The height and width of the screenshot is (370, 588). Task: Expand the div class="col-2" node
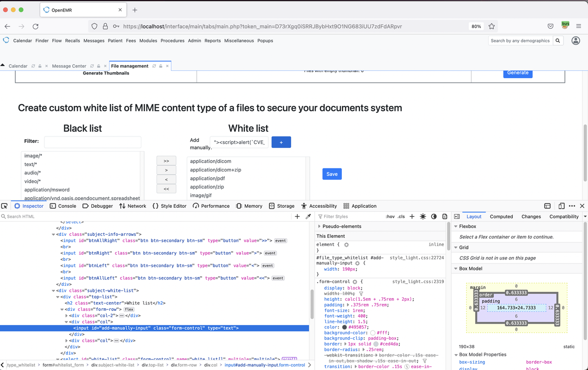coord(67,315)
